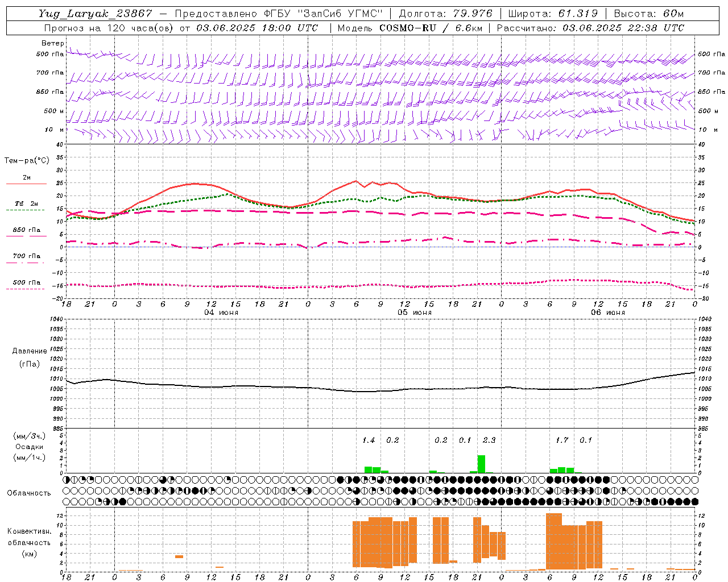This screenshot has width=728, height=582.
Task: Click the tallest green precipitation bar
Action: pos(481,464)
